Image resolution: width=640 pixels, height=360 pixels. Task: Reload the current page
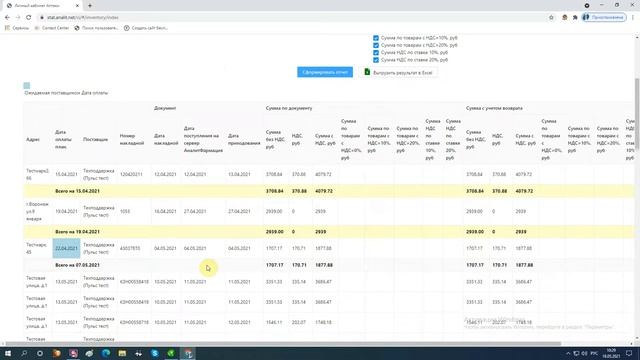click(29, 18)
